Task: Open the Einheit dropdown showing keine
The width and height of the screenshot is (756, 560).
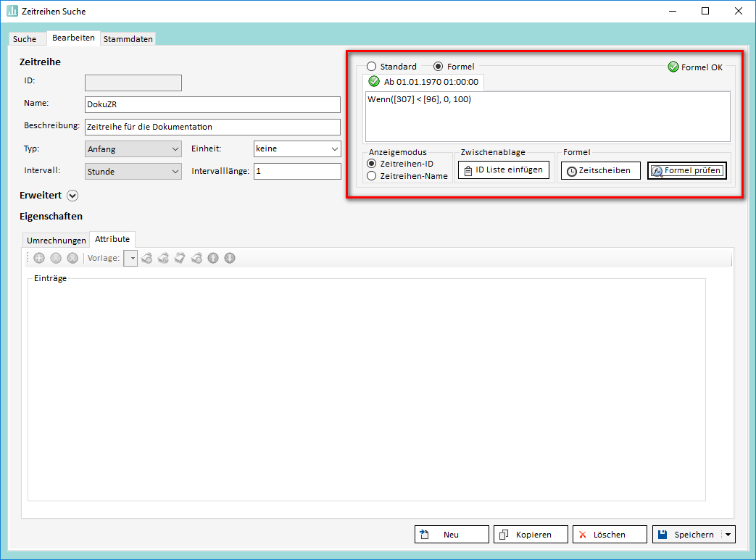Action: [x=296, y=149]
